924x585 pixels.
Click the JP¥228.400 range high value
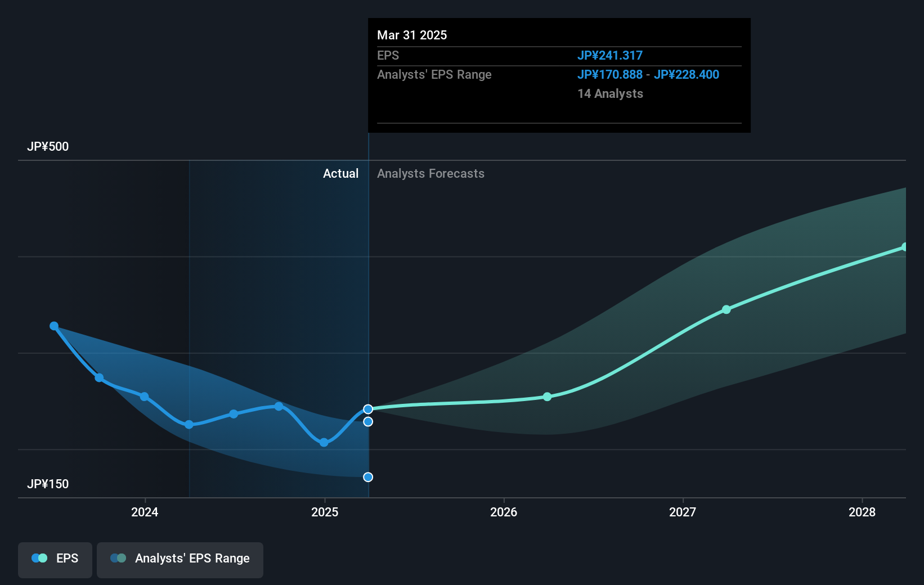pyautogui.click(x=687, y=75)
